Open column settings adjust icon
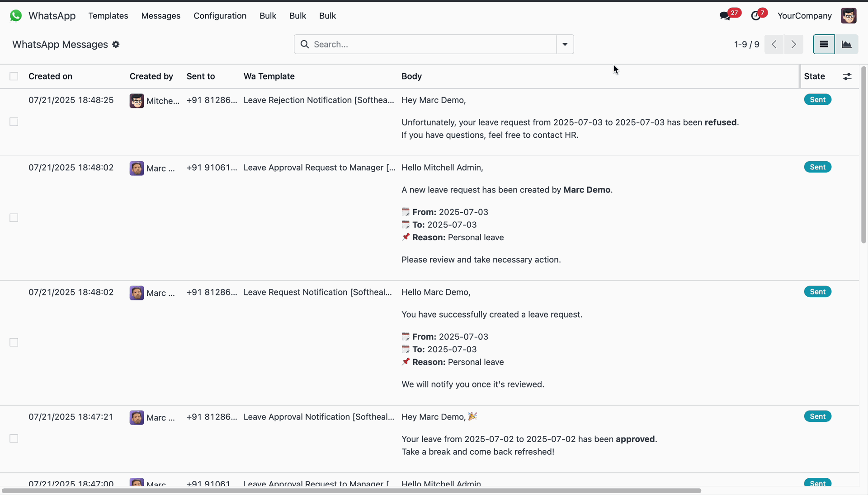Image resolution: width=868 pixels, height=495 pixels. 847,76
